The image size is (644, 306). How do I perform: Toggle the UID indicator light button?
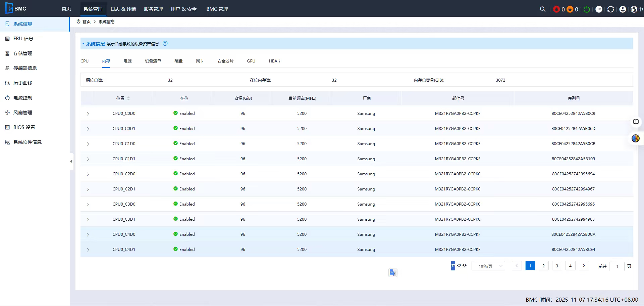tap(599, 9)
